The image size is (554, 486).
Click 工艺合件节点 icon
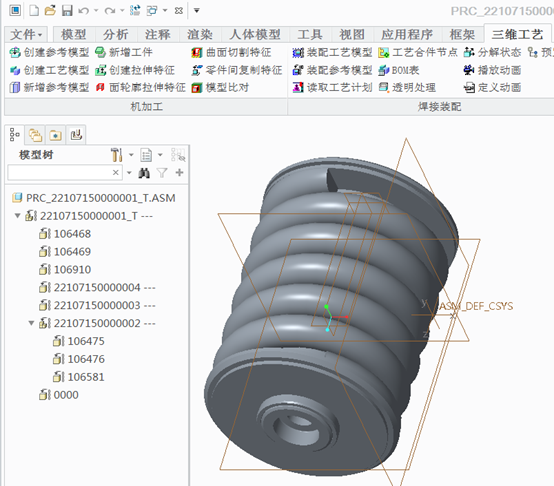coord(384,53)
